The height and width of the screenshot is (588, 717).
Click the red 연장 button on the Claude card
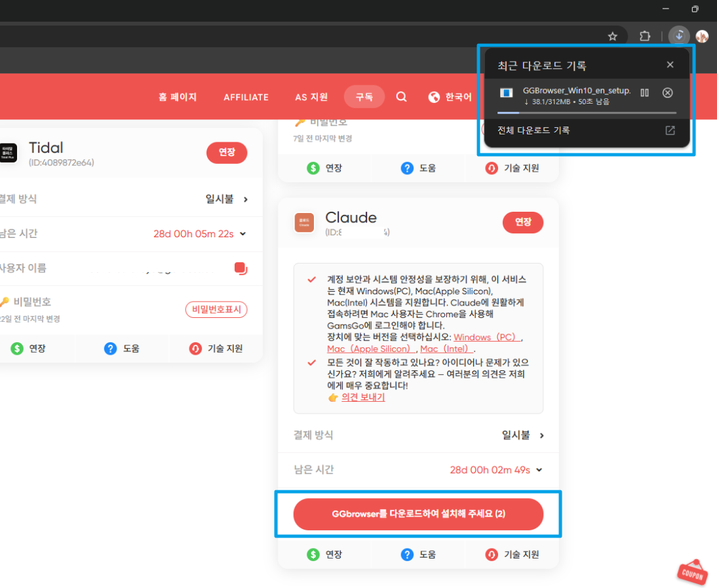(523, 222)
